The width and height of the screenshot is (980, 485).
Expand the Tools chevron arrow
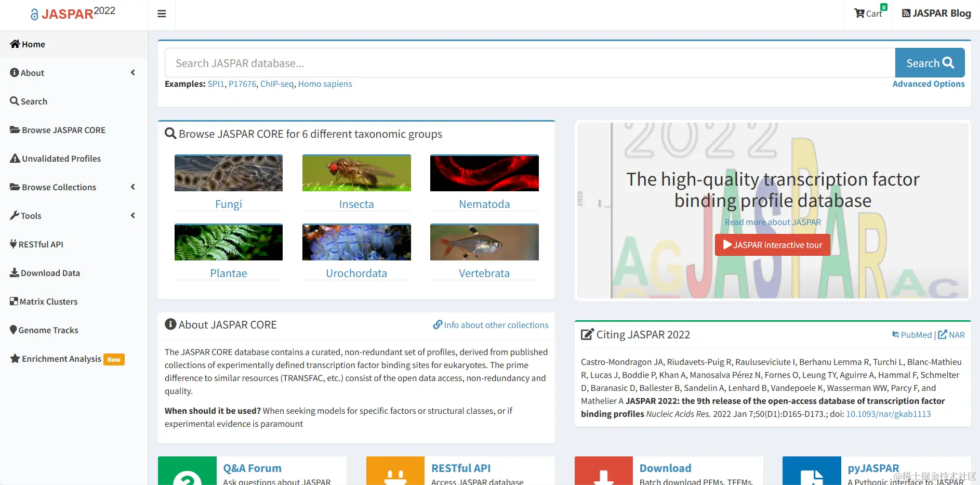tap(133, 216)
